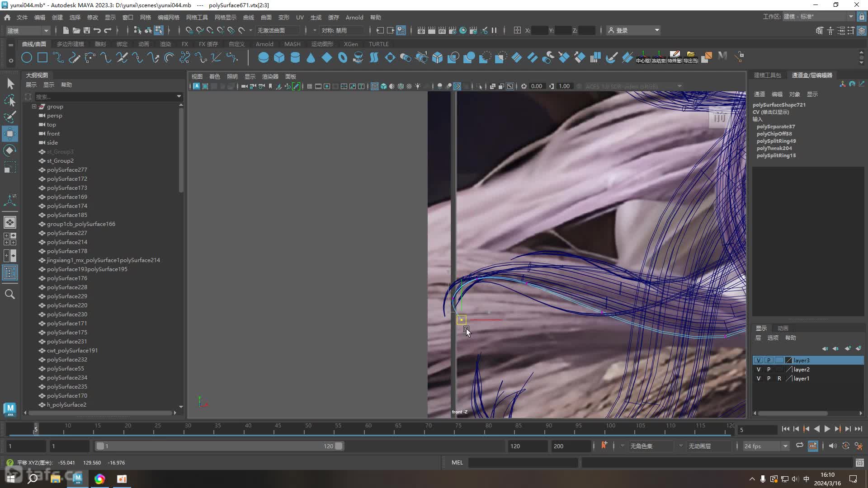Open scene with folder icon
This screenshot has height=488, width=868.
76,30
